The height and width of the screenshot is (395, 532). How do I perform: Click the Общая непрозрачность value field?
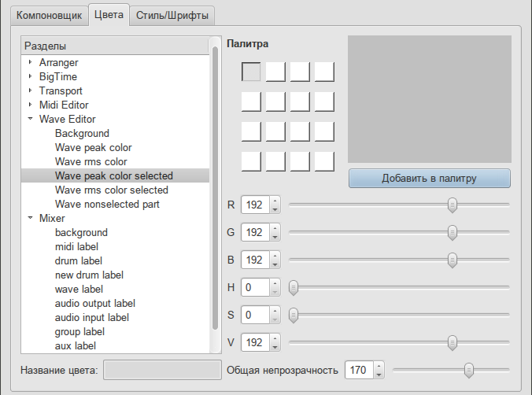click(x=360, y=370)
